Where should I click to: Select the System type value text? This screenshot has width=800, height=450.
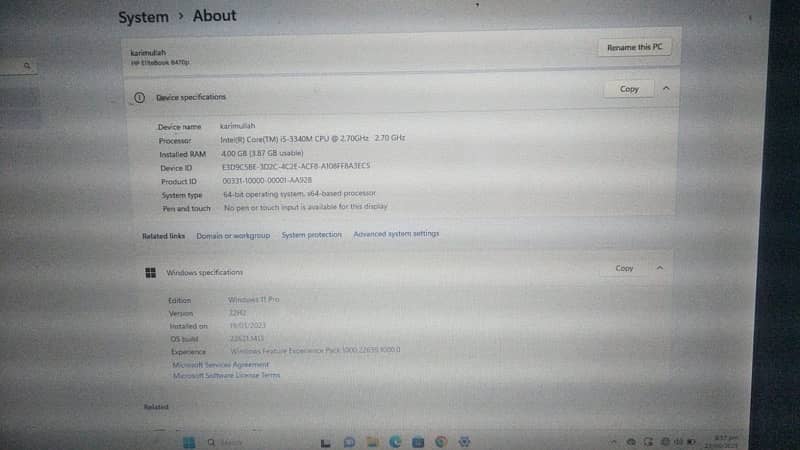point(299,194)
